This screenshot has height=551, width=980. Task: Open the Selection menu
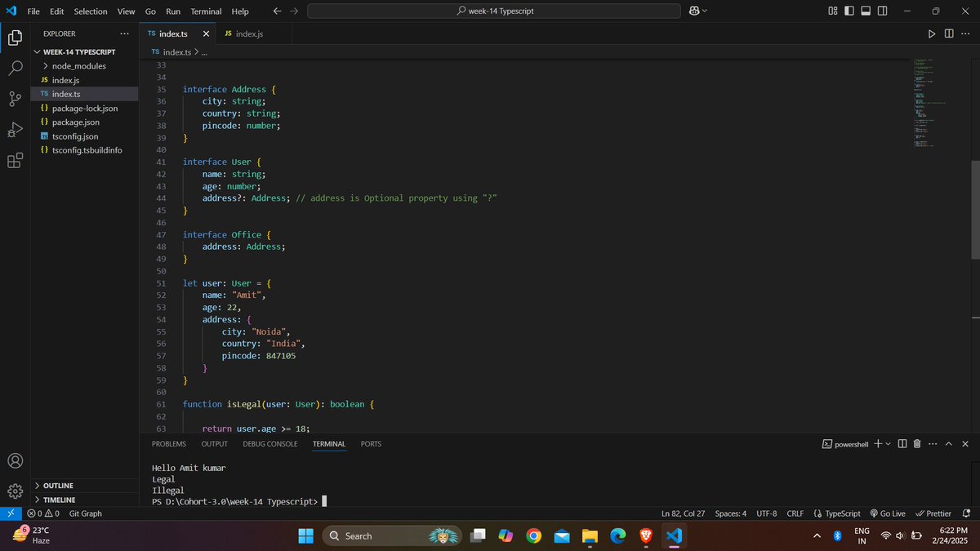pyautogui.click(x=90, y=11)
